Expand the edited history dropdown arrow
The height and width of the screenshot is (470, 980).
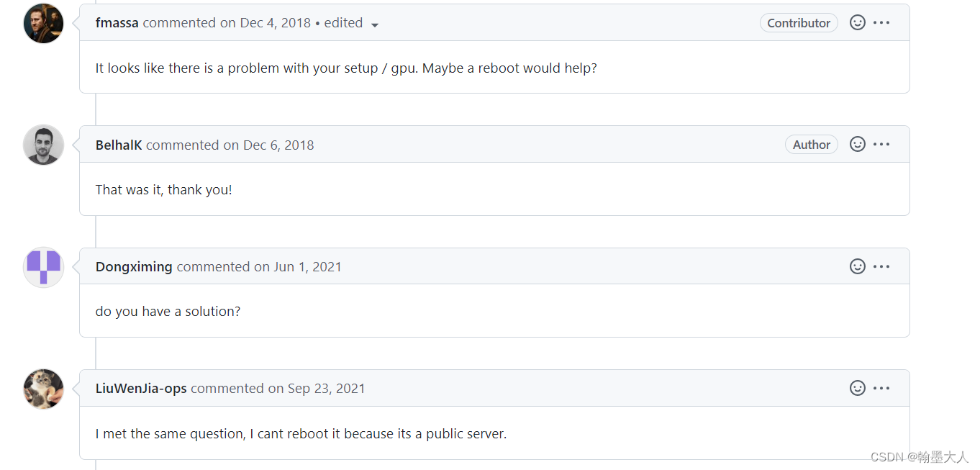(374, 24)
